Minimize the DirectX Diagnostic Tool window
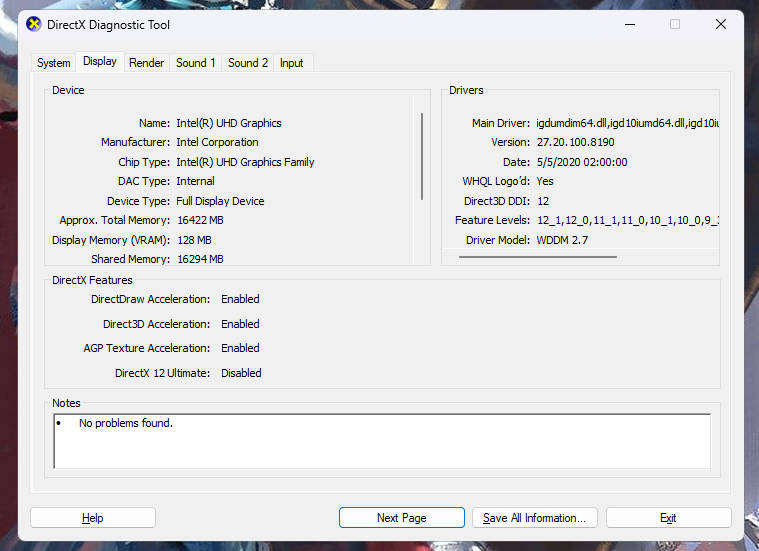Viewport: 759px width, 551px height. (x=629, y=24)
